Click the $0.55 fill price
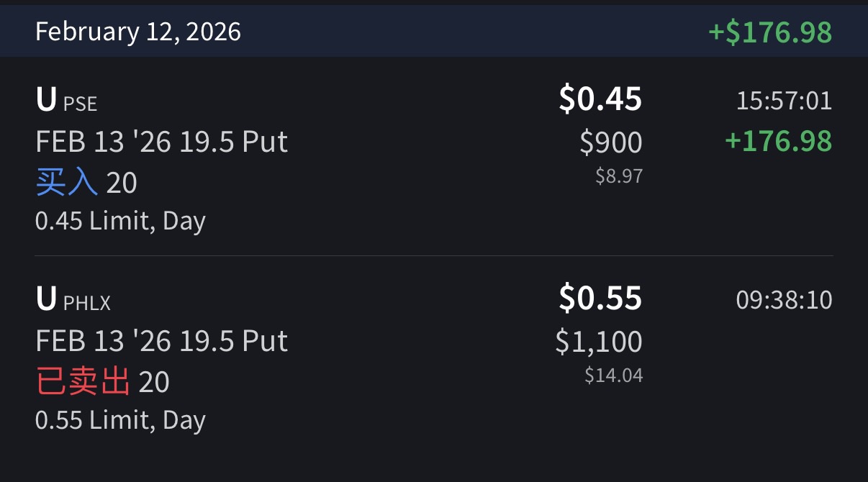Screen dimensions: 868x482 [600, 299]
